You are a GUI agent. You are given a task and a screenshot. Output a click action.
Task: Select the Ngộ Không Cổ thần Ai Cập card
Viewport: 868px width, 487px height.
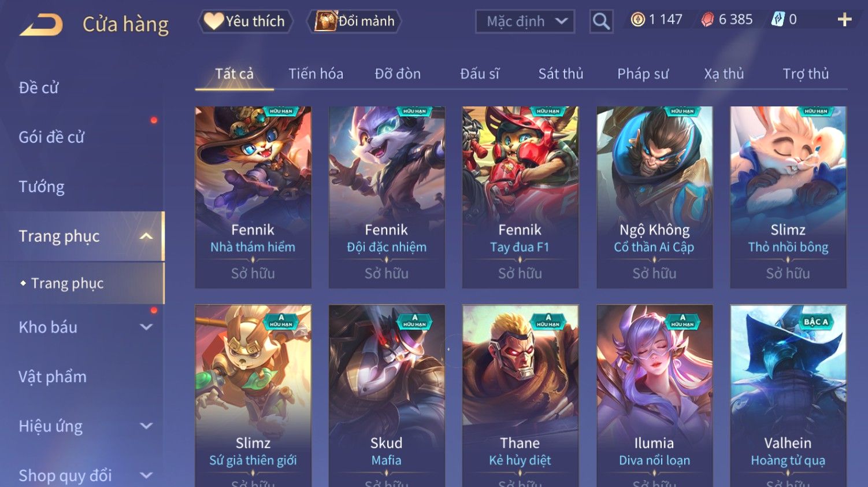point(654,197)
